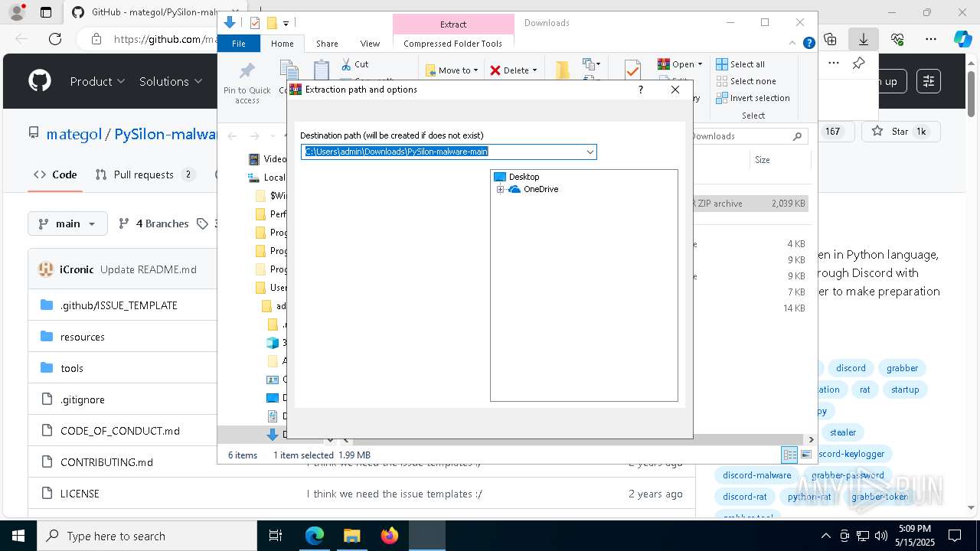Viewport: 980px width, 551px height.
Task: Collapse the Explorer ribbon chevron
Action: click(794, 44)
